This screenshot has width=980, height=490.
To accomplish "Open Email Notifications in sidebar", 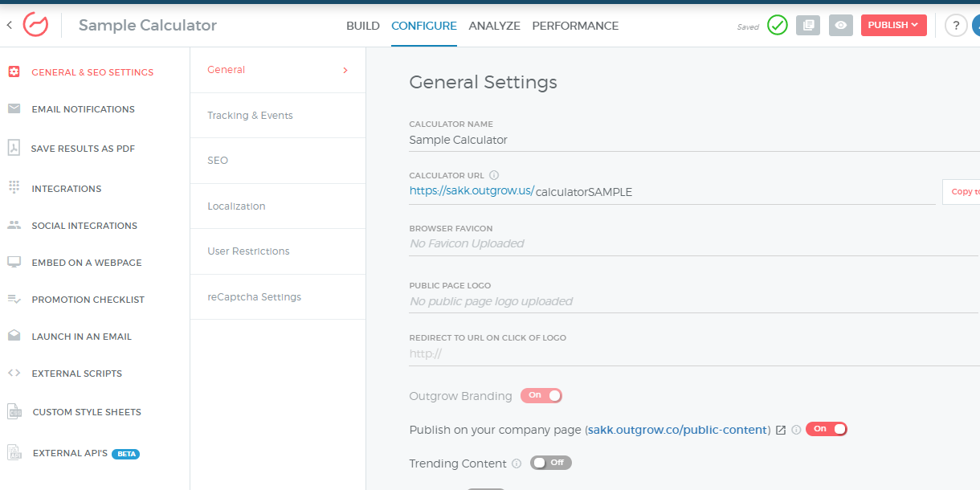I will coord(84,109).
